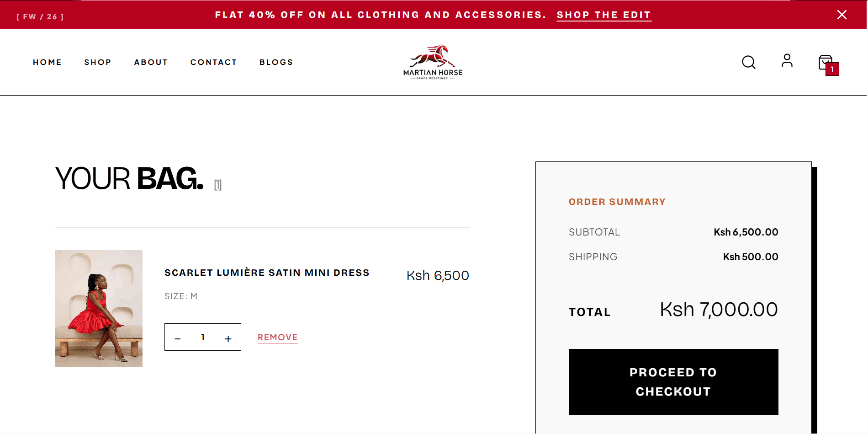Viewport: 868px width, 434px height.
Task: Click the Martian Horse logo
Action: point(433,62)
